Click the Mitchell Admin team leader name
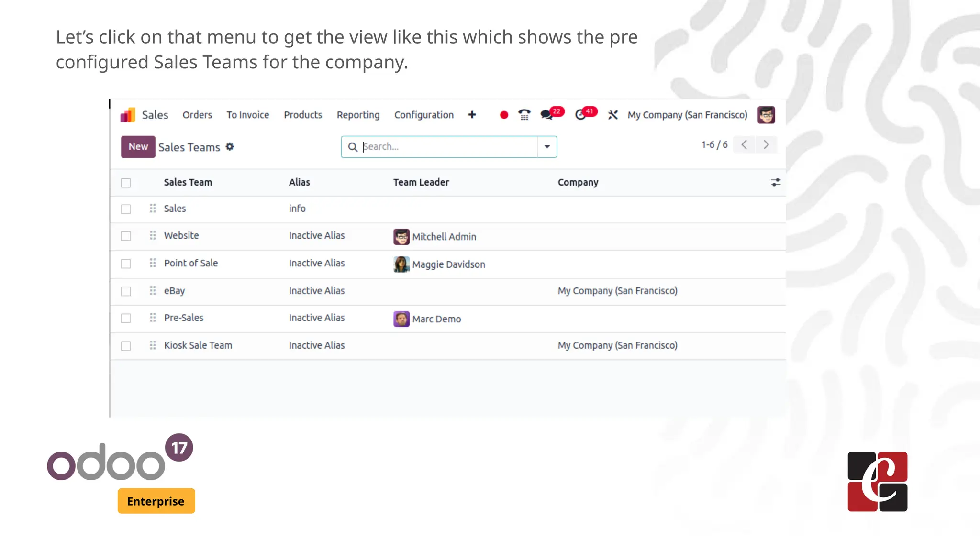This screenshot has height=551, width=980. [444, 237]
